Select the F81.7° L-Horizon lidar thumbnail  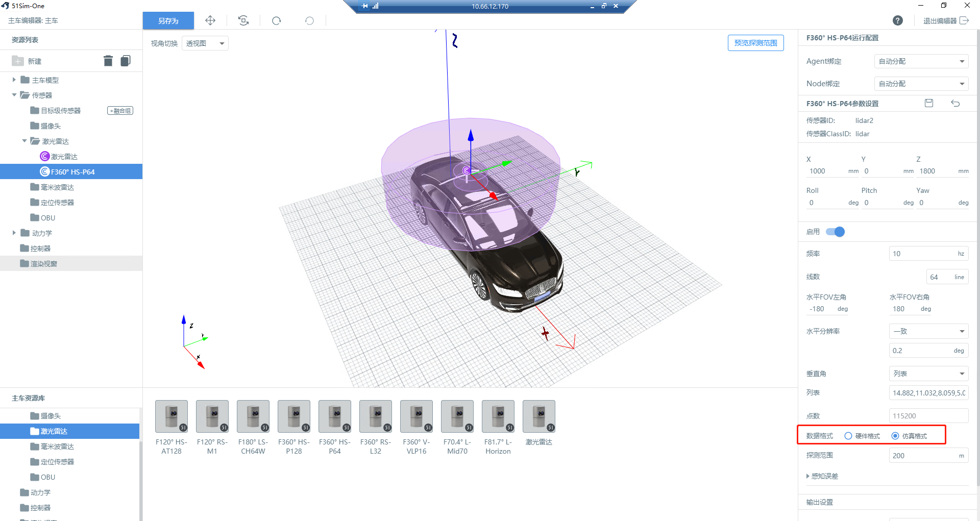click(498, 416)
